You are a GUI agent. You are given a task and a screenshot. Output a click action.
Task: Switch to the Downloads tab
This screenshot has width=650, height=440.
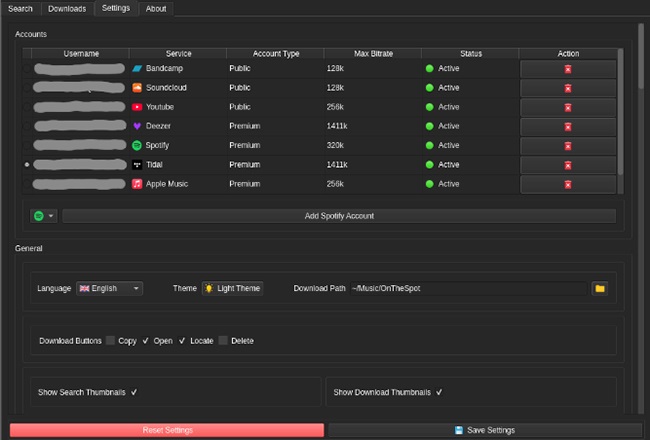tap(68, 9)
